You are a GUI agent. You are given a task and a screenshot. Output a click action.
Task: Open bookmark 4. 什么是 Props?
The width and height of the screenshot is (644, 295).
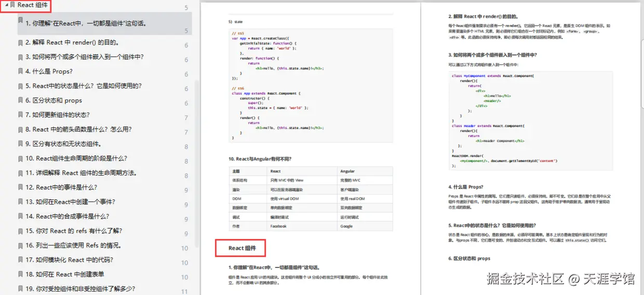pos(49,72)
